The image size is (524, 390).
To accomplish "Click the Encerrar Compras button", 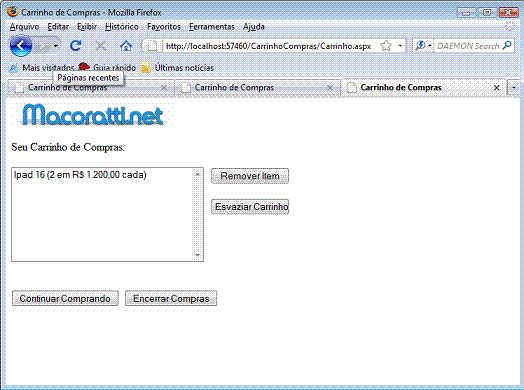I will [x=171, y=298].
